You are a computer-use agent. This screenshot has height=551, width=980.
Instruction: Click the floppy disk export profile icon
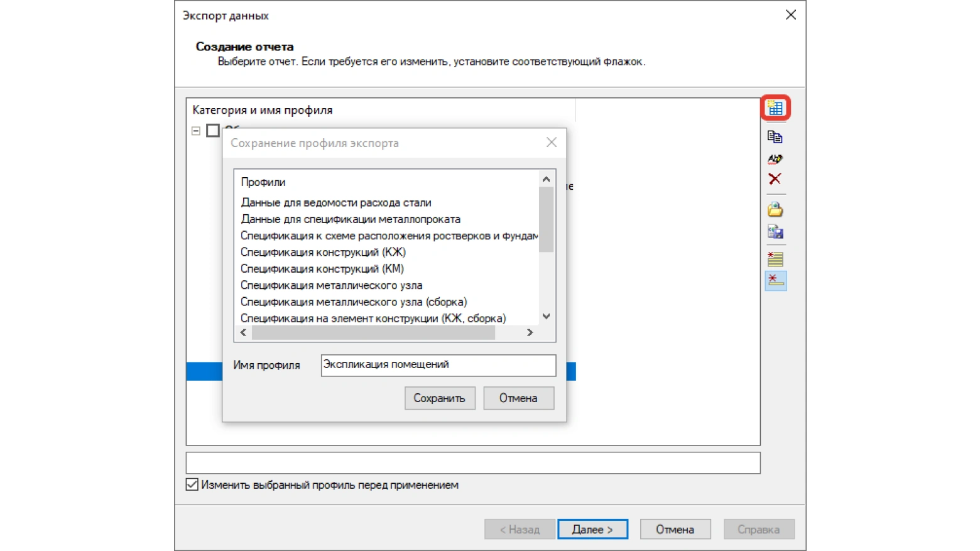coord(775,232)
